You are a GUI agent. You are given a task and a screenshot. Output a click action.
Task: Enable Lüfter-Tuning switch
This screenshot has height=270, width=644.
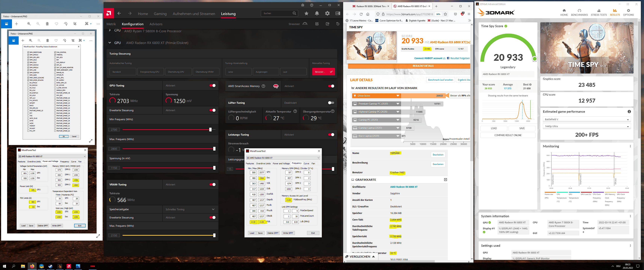(331, 103)
